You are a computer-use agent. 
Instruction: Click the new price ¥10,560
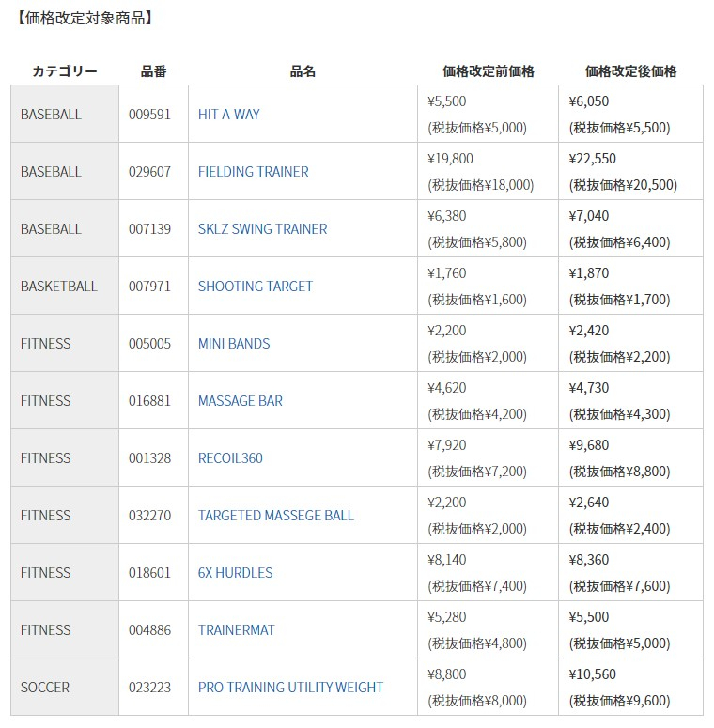tap(593, 674)
